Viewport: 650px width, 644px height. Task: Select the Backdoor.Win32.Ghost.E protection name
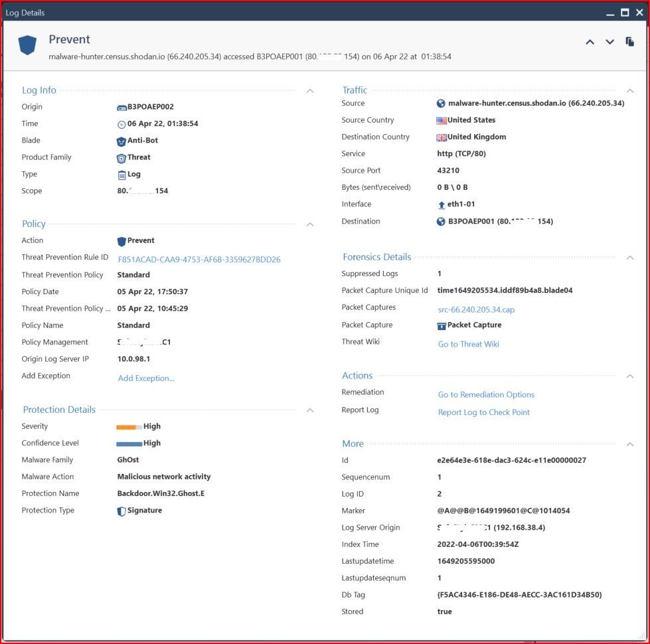[x=161, y=493]
